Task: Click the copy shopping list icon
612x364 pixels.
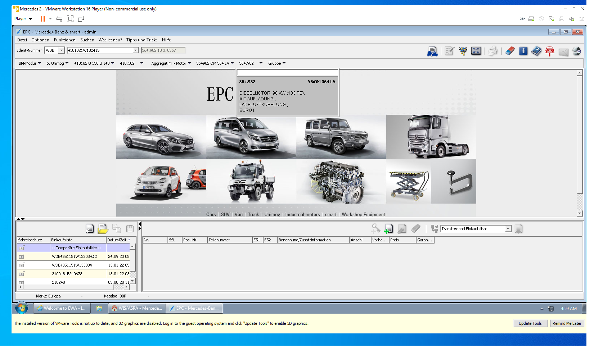Action: click(116, 228)
